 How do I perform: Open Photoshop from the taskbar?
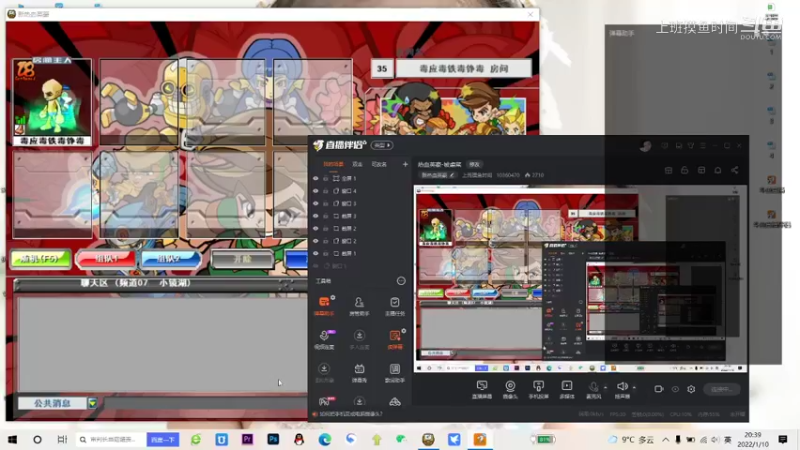pyautogui.click(x=273, y=439)
